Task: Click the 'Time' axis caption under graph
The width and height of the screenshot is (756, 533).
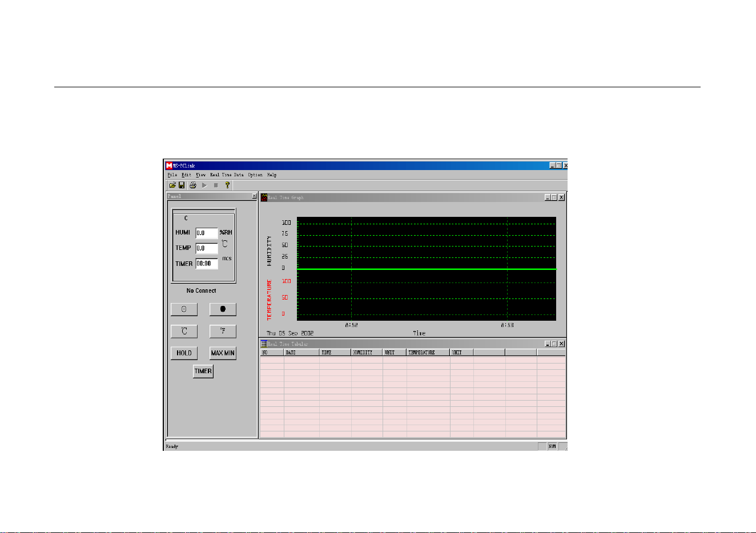Action: 419,333
